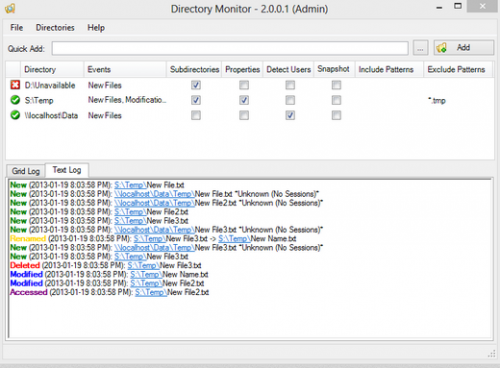Image resolution: width=500 pixels, height=368 pixels.
Task: Click the browse ellipsis button next to Quick Add
Action: pos(420,48)
